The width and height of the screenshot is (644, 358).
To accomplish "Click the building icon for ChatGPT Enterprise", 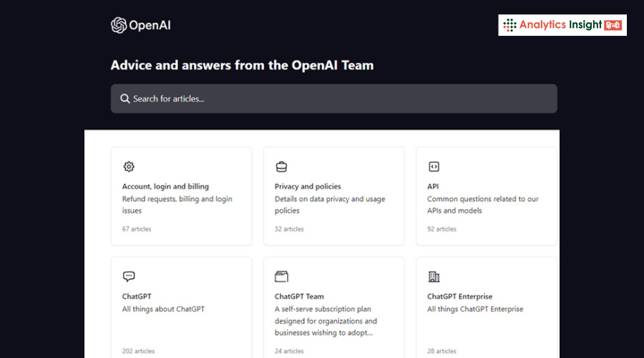I will point(434,276).
